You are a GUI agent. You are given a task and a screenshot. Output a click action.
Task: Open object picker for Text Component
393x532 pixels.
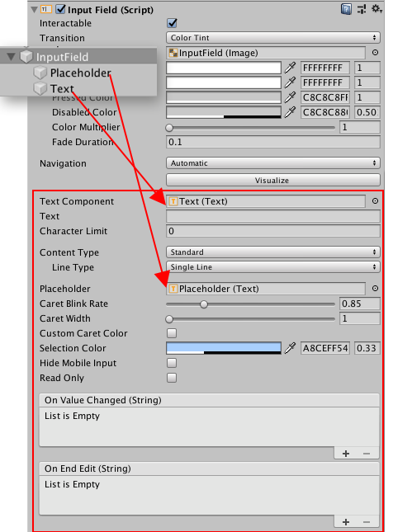point(375,201)
